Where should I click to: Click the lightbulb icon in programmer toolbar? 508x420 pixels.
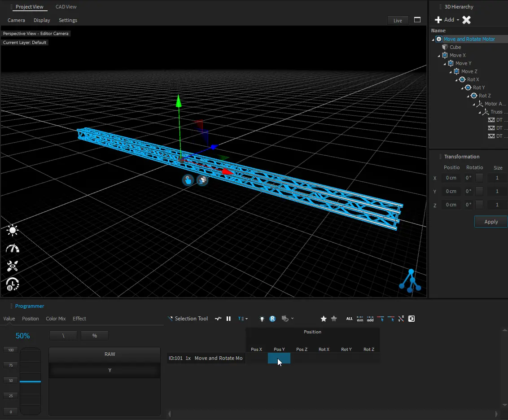(x=262, y=319)
